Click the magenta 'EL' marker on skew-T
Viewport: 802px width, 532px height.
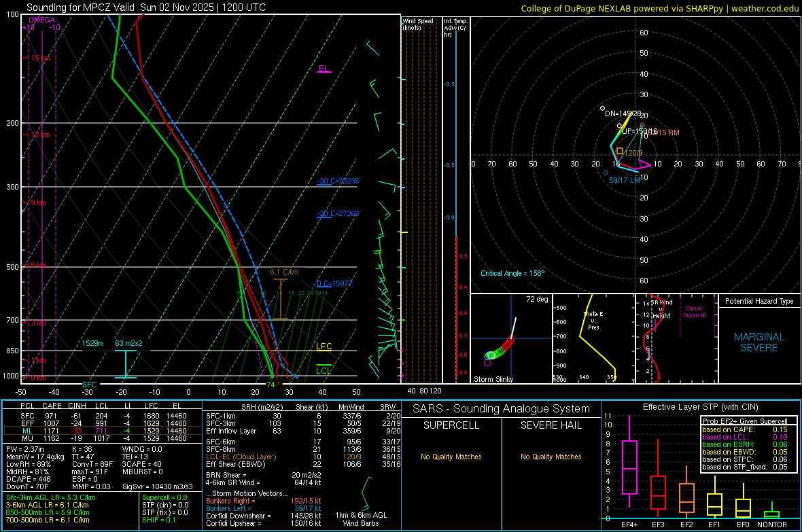click(324, 69)
